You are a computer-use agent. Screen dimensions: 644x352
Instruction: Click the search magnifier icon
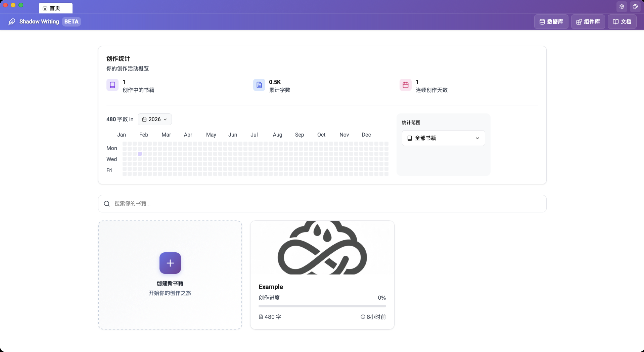point(107,204)
